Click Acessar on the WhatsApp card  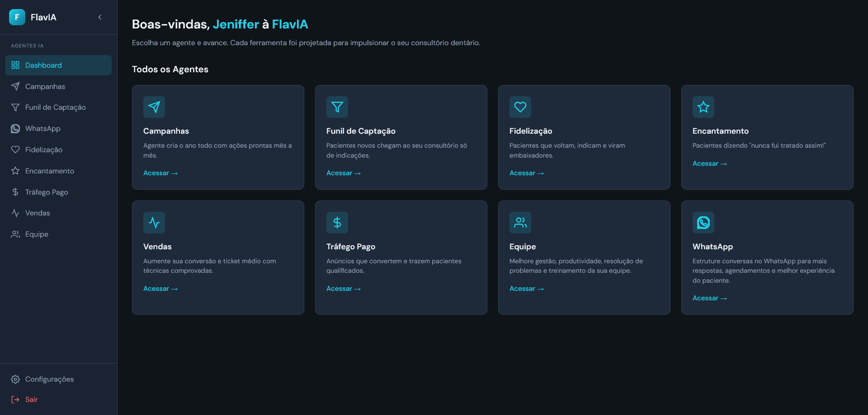(709, 298)
